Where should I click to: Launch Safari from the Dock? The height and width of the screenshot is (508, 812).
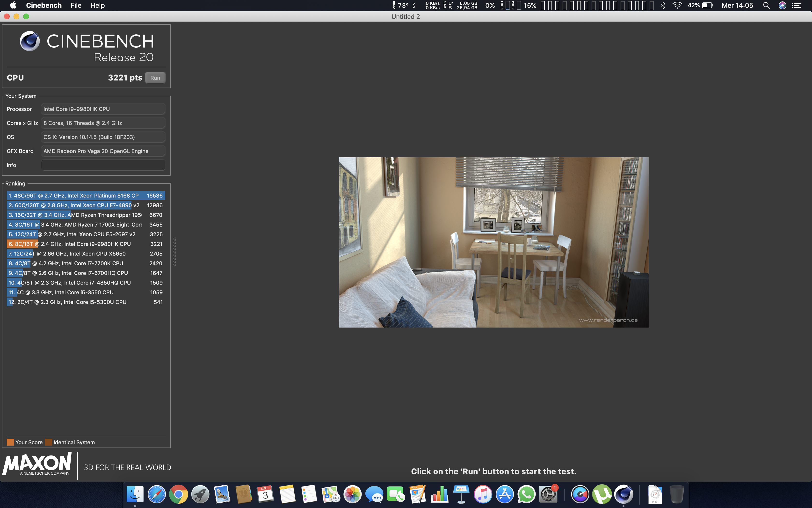click(157, 494)
